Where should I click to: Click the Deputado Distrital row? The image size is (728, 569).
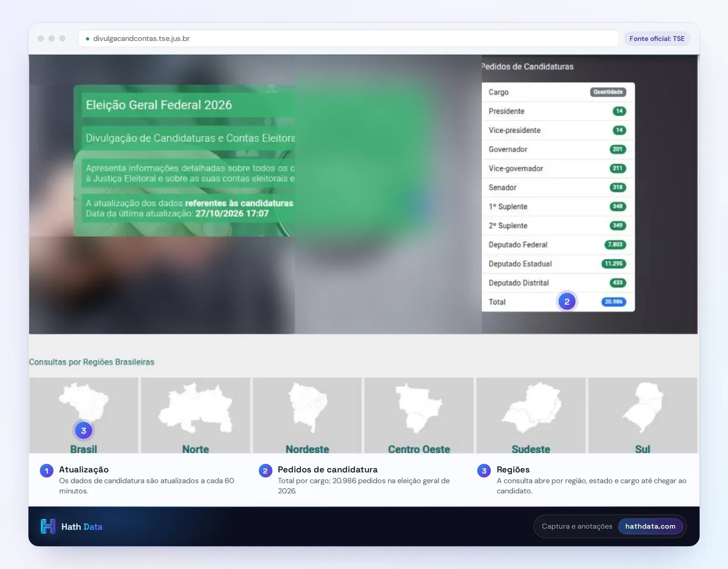point(558,283)
